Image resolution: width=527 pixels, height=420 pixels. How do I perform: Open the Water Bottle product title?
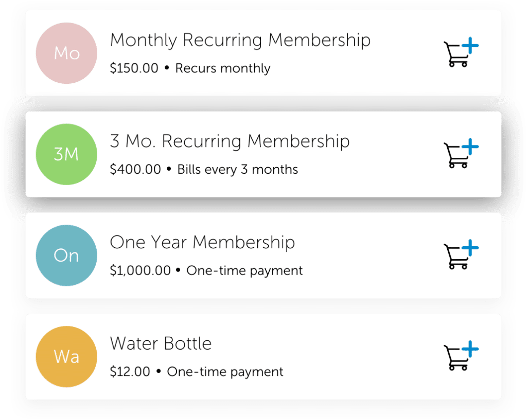[161, 343]
